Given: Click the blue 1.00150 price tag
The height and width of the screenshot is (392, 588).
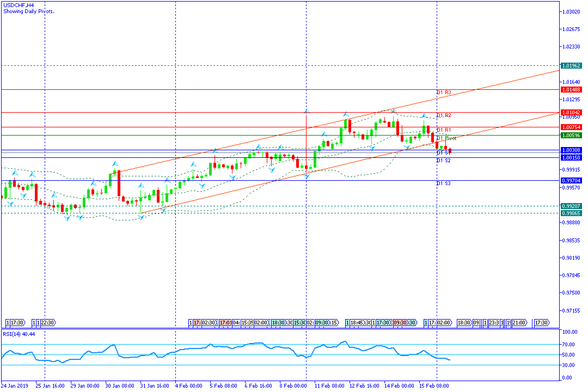Looking at the screenshot, I should tap(571, 158).
